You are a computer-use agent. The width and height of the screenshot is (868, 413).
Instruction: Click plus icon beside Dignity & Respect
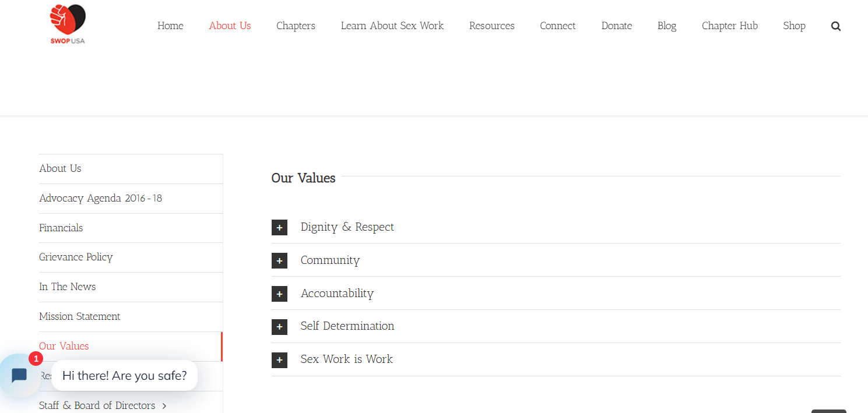click(279, 228)
